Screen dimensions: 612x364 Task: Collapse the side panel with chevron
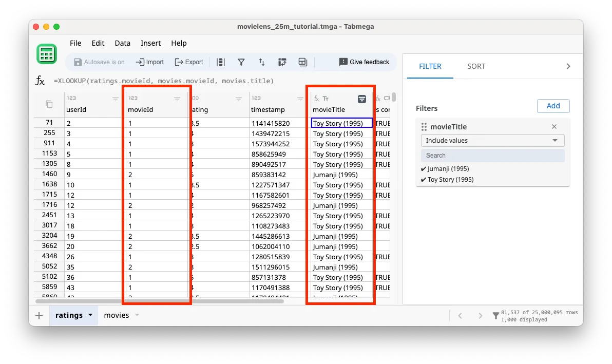pyautogui.click(x=568, y=66)
